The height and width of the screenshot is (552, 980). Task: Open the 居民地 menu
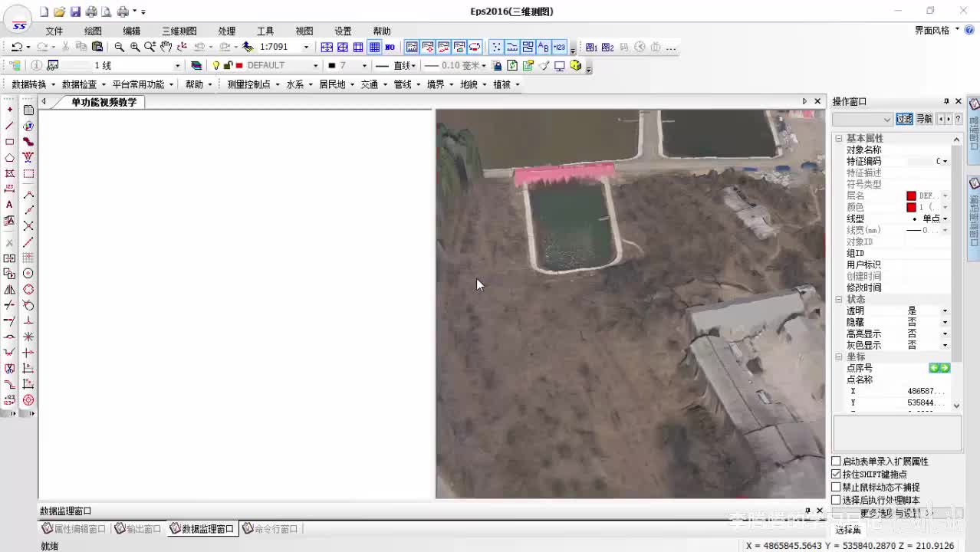pyautogui.click(x=337, y=84)
